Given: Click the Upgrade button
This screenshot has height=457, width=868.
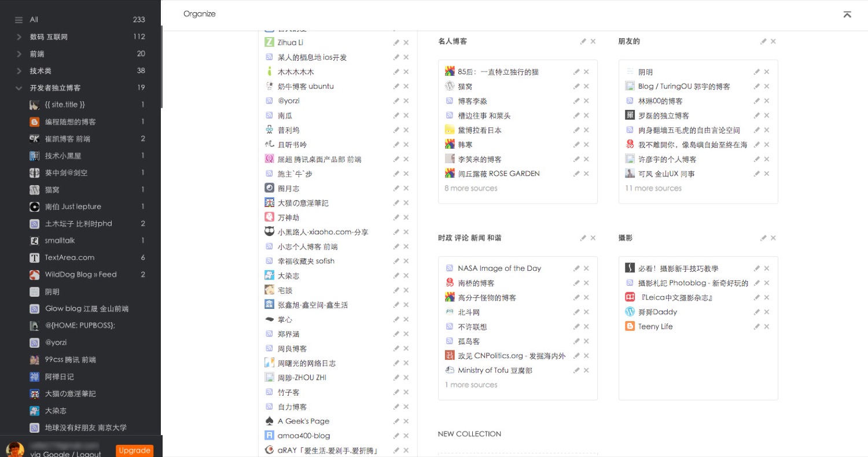Looking at the screenshot, I should click(134, 450).
